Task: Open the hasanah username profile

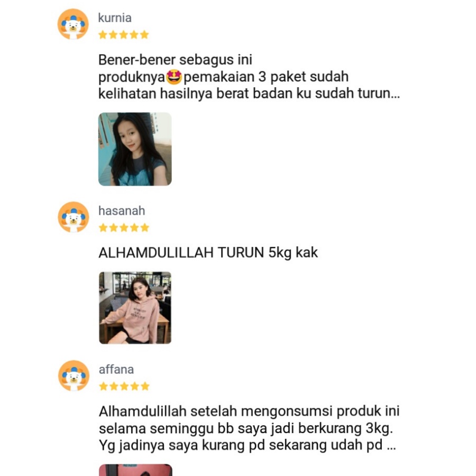Action: (x=122, y=210)
